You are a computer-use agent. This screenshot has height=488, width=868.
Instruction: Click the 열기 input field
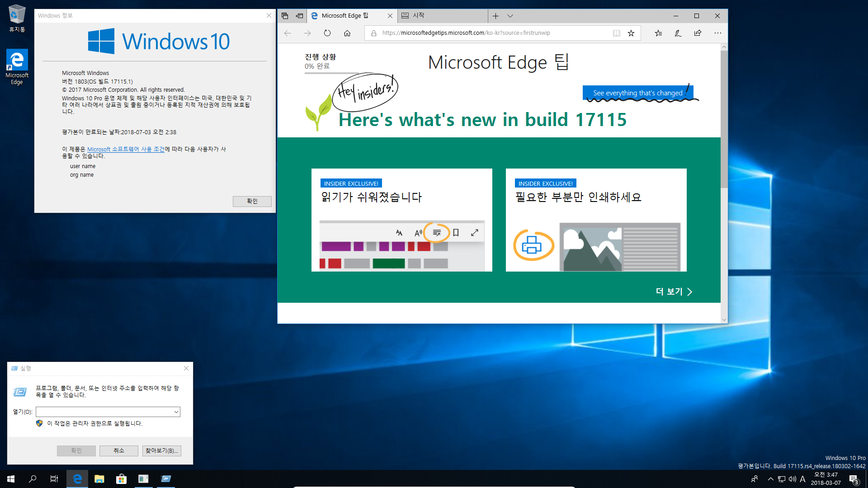[x=104, y=412]
